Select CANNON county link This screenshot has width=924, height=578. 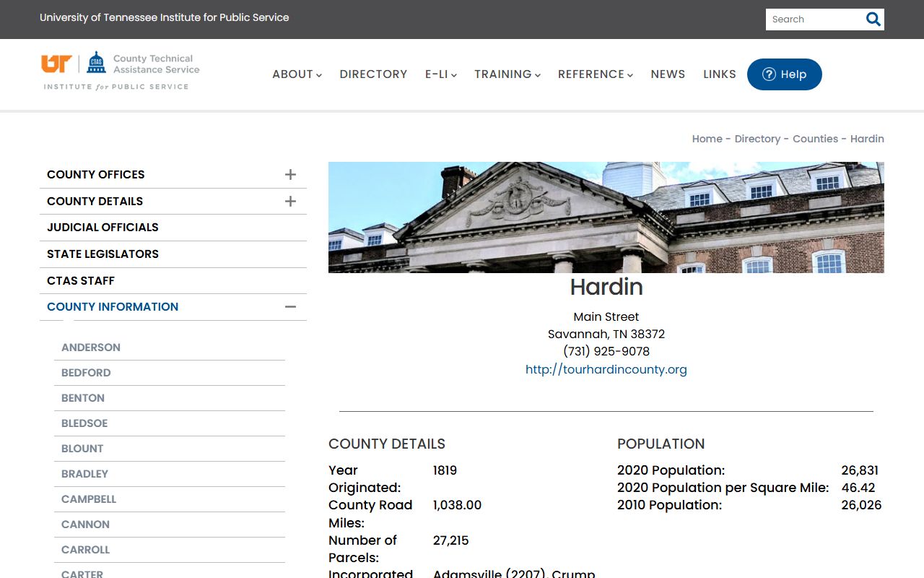85,525
